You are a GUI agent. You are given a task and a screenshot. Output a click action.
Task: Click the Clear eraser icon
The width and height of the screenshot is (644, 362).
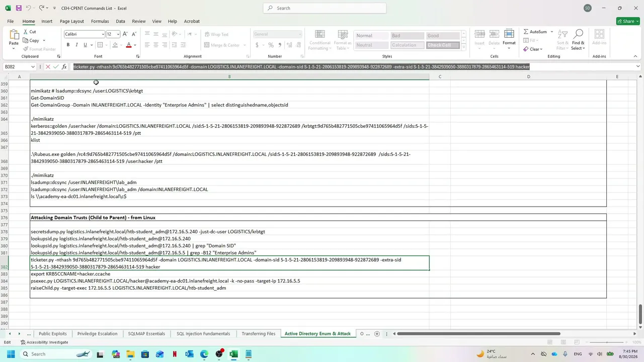tap(526, 49)
